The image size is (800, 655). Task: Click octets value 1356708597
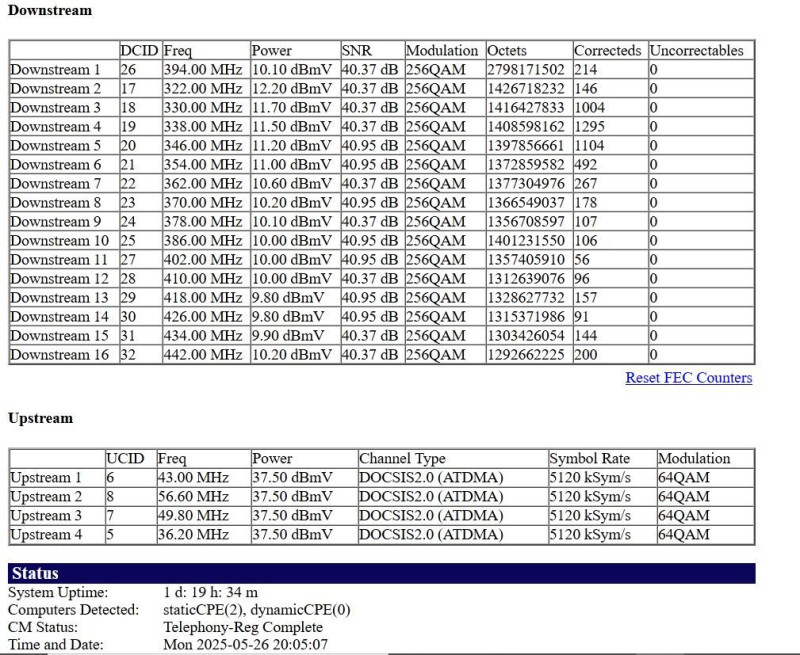coord(526,221)
